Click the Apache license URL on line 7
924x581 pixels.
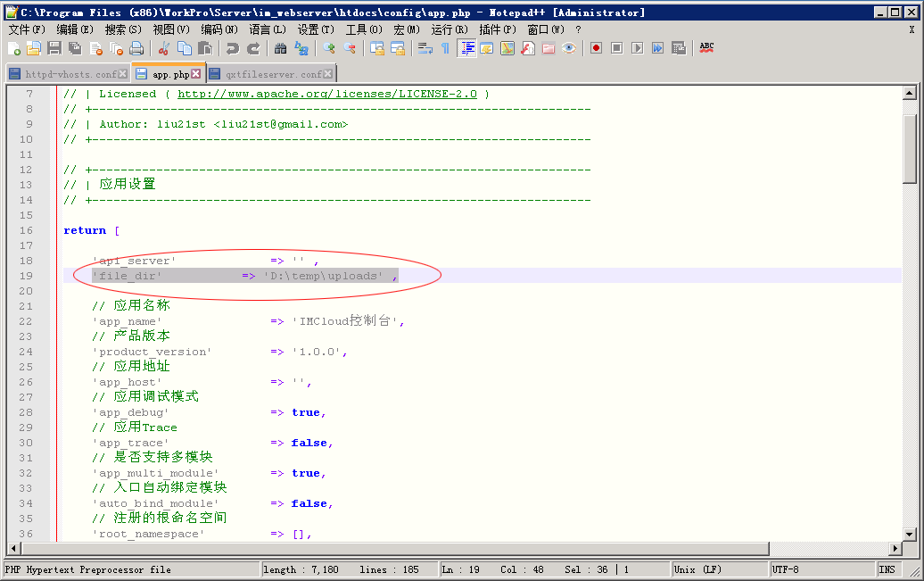(x=327, y=94)
